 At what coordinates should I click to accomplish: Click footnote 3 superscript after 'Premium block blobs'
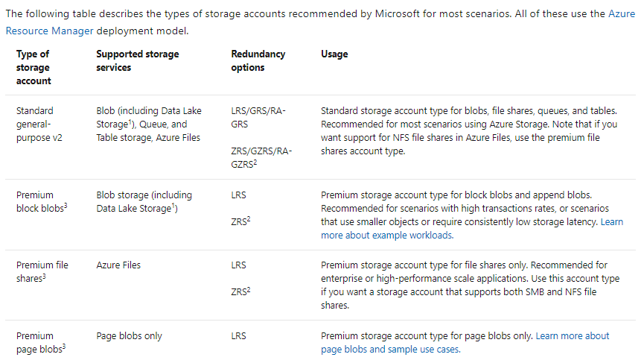pos(66,206)
